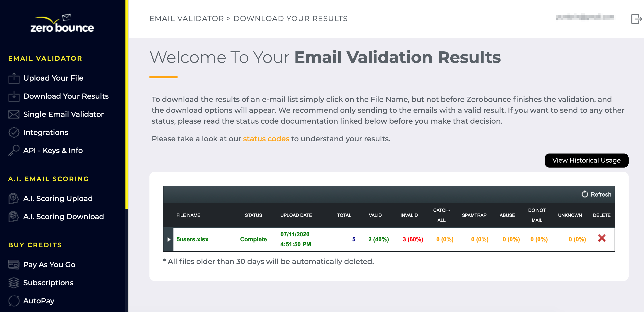The height and width of the screenshot is (312, 644).
Task: Click the A.I. Scoring Upload icon
Action: 13,198
